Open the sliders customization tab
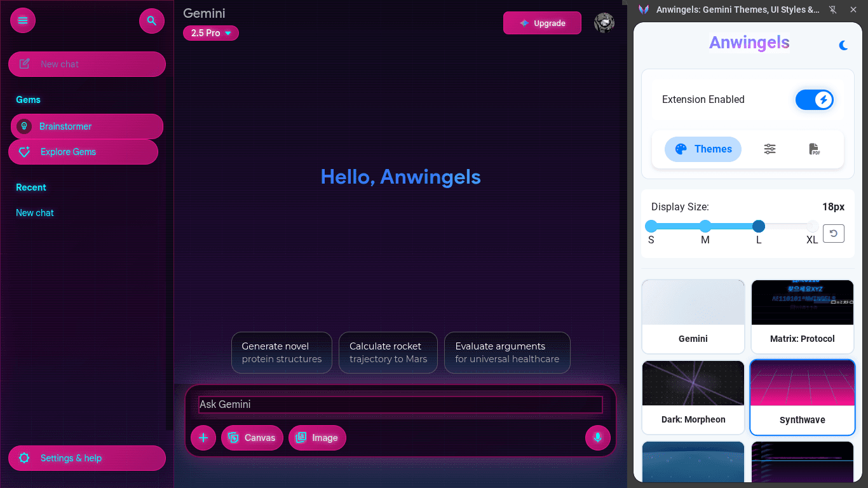 [x=770, y=149]
